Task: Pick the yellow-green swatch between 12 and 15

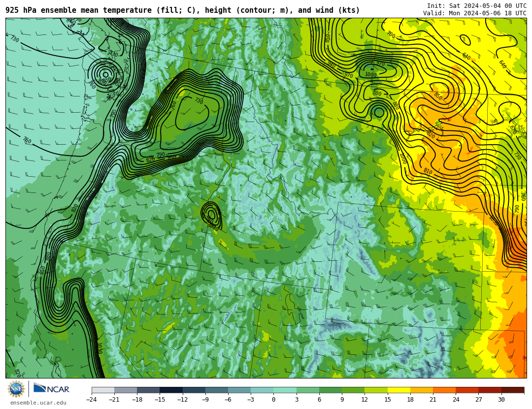Action: click(x=376, y=390)
